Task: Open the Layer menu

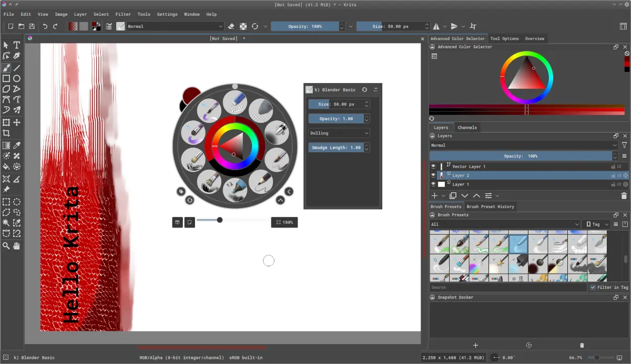Action: click(x=80, y=14)
